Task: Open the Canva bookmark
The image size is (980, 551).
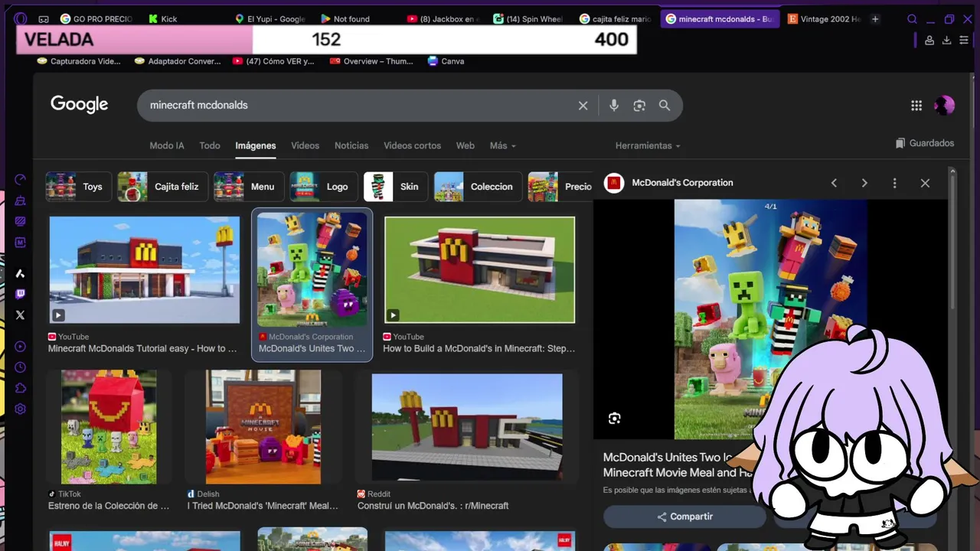Action: (446, 61)
